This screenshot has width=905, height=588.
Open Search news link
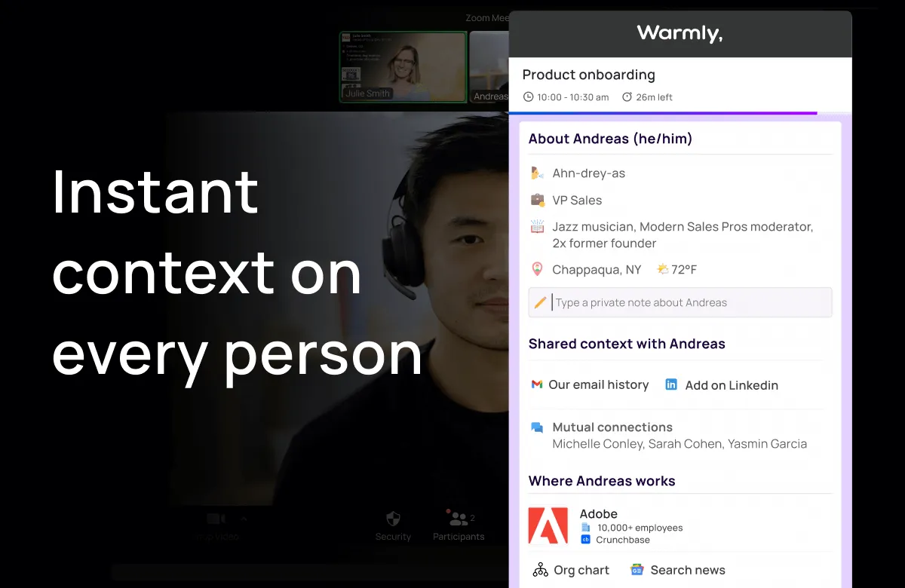coord(688,570)
